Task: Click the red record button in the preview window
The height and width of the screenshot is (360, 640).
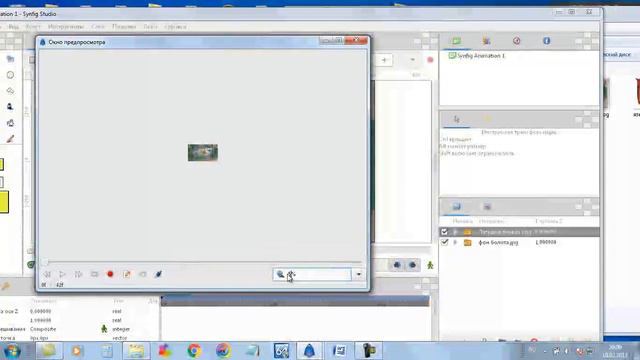Action: point(110,274)
